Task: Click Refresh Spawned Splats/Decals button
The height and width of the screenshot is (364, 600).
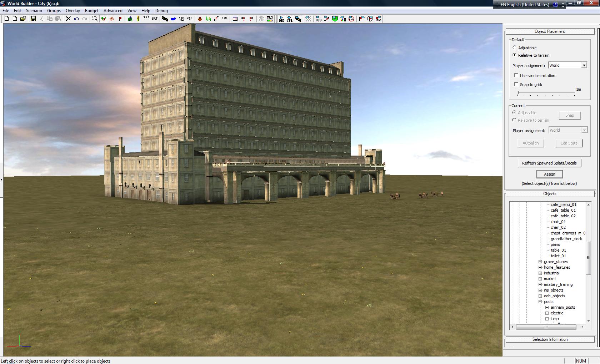Action: pyautogui.click(x=549, y=163)
